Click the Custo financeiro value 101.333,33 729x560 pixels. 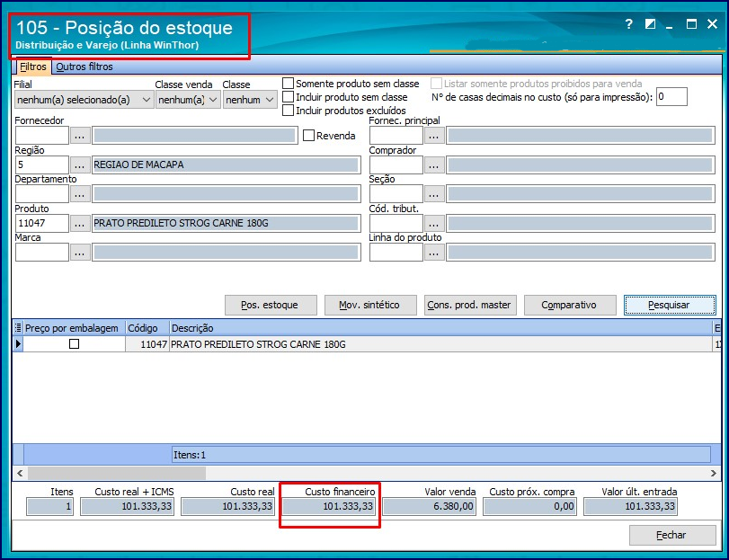[329, 507]
